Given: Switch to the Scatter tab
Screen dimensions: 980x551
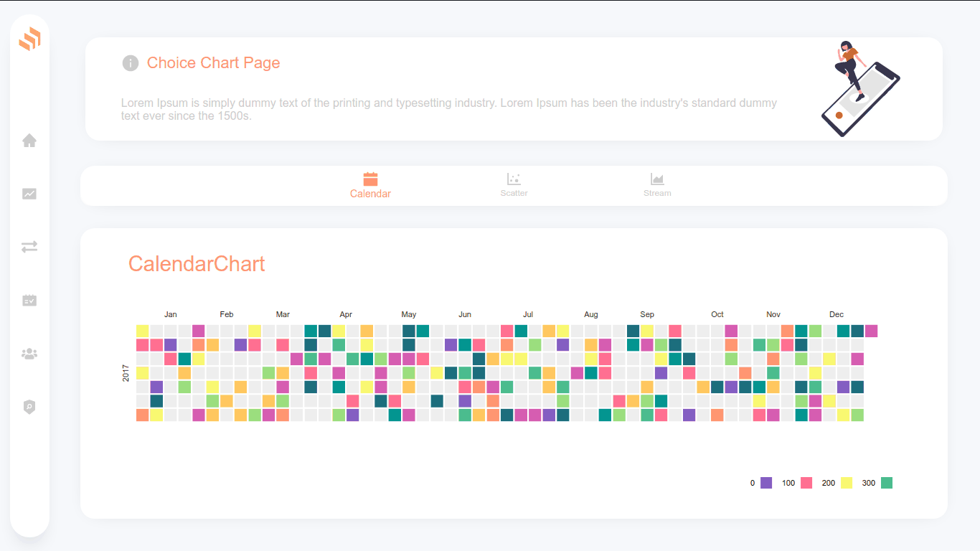Looking at the screenshot, I should click(514, 186).
